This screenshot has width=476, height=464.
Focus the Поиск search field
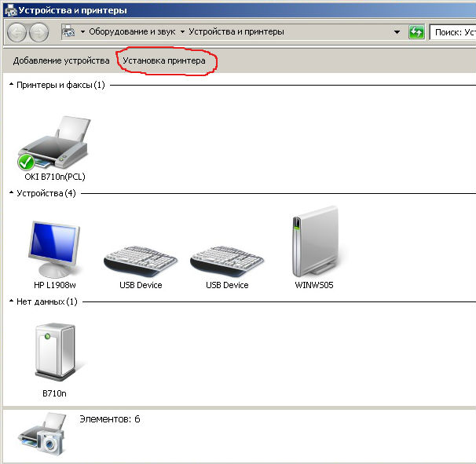click(x=454, y=32)
